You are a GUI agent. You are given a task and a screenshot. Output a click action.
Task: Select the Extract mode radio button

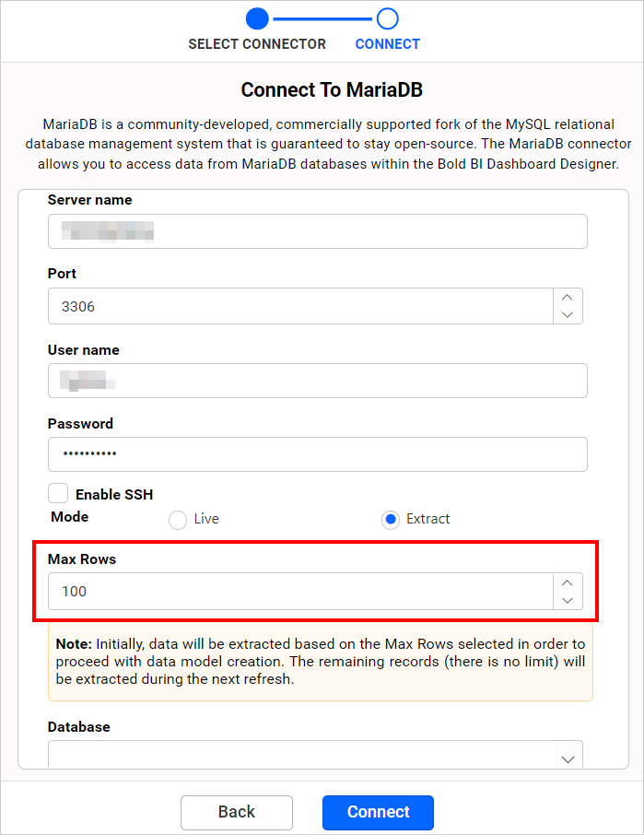point(391,519)
